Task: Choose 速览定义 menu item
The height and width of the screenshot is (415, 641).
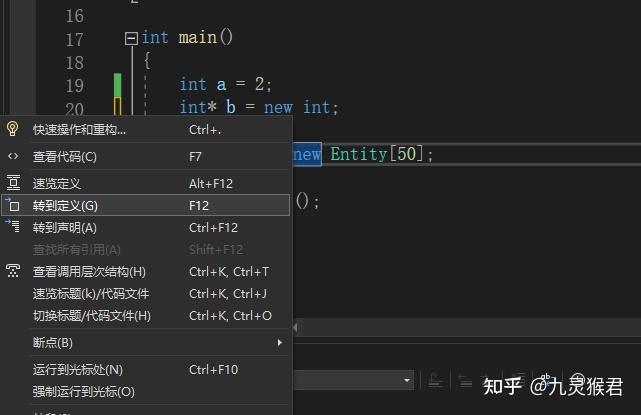Action: point(146,184)
